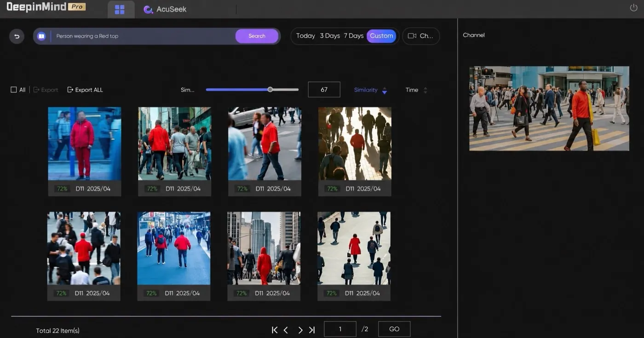Open thumbnail of red cap man in crowd
Viewport: 644px width, 338px height.
tap(84, 248)
